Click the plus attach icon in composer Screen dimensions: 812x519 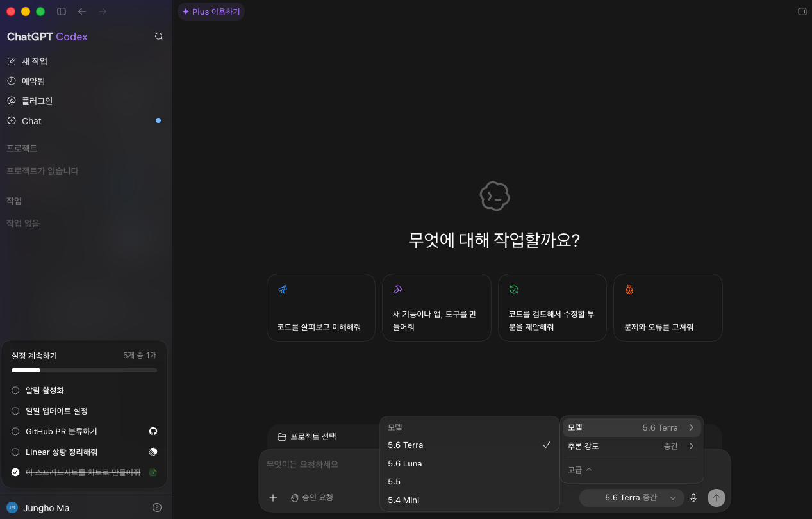(273, 498)
